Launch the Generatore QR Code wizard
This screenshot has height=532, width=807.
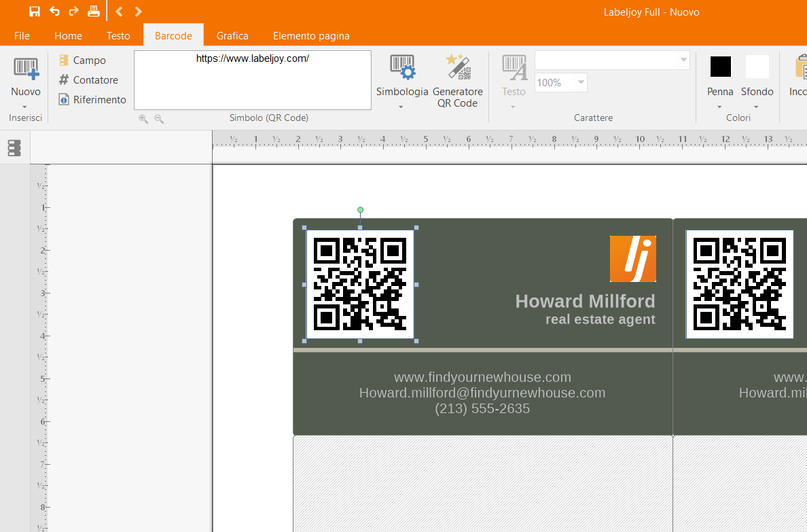[x=458, y=81]
